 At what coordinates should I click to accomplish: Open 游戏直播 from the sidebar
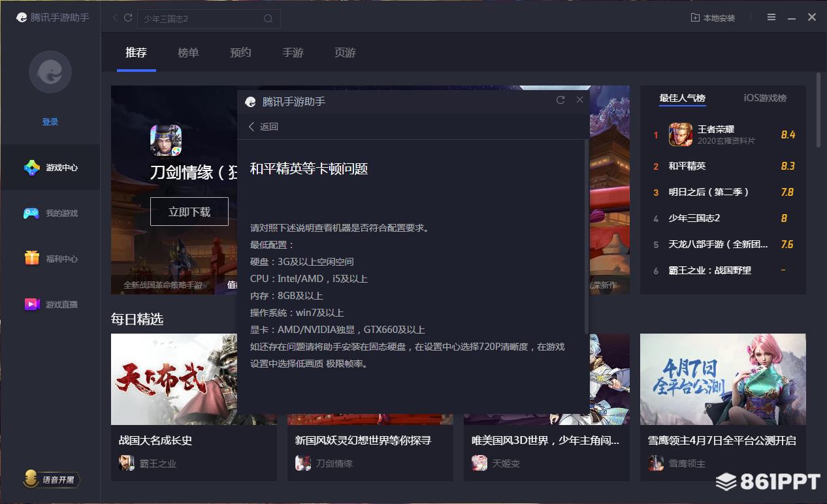click(50, 305)
